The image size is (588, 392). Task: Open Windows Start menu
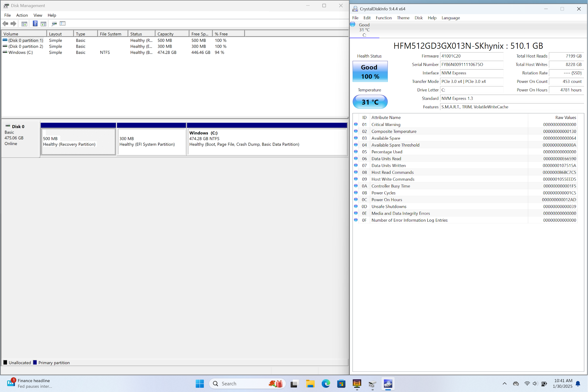(x=200, y=384)
